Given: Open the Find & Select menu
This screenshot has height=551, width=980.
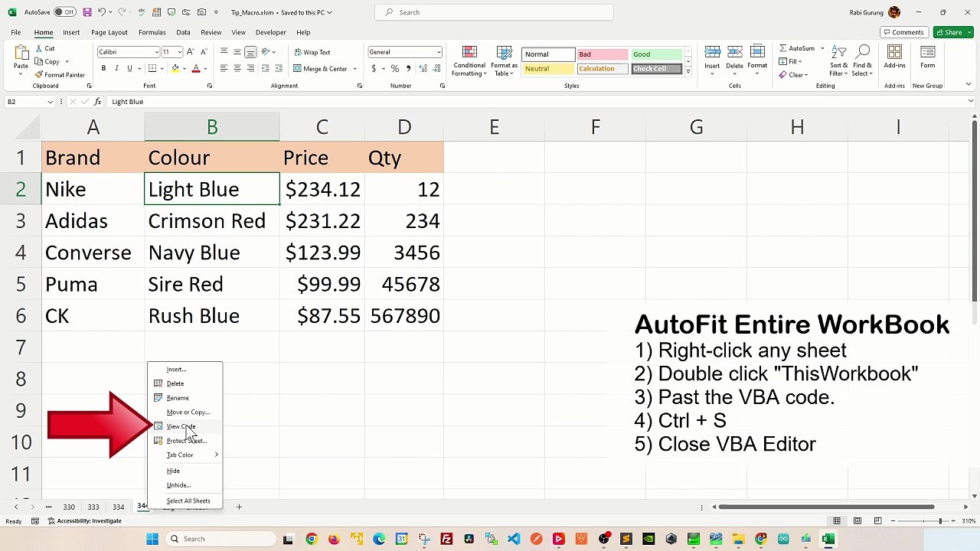Looking at the screenshot, I should tap(862, 61).
